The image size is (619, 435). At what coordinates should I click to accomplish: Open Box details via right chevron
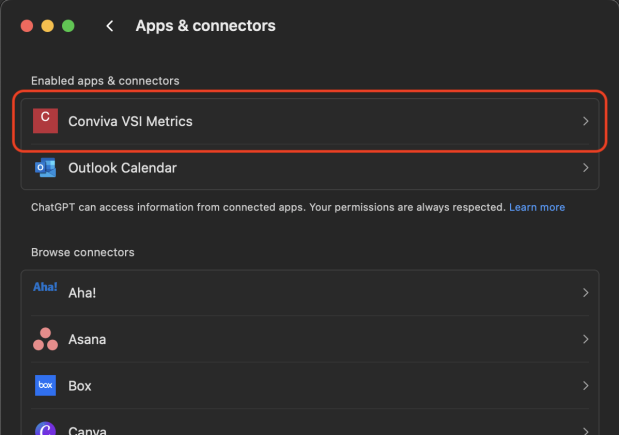pyautogui.click(x=585, y=385)
